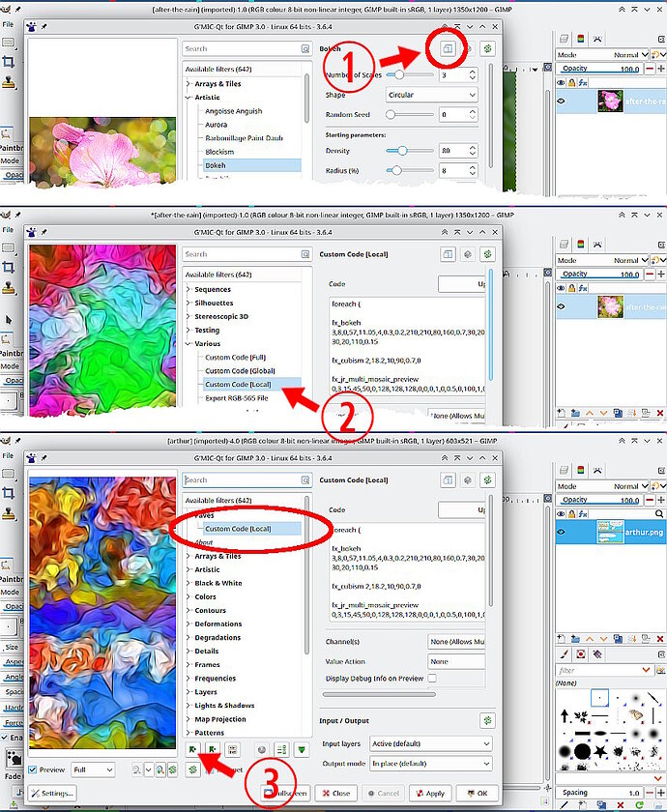Click the green refresh brushes icon
Viewport: 667px width, 812px height.
click(640, 804)
